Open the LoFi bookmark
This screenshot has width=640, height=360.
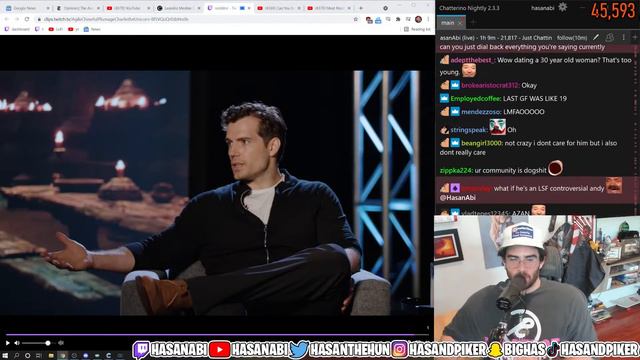(56, 29)
